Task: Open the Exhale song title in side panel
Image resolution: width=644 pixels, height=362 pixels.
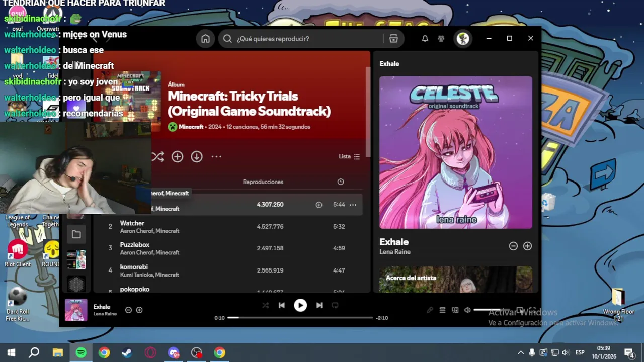Action: click(x=394, y=242)
